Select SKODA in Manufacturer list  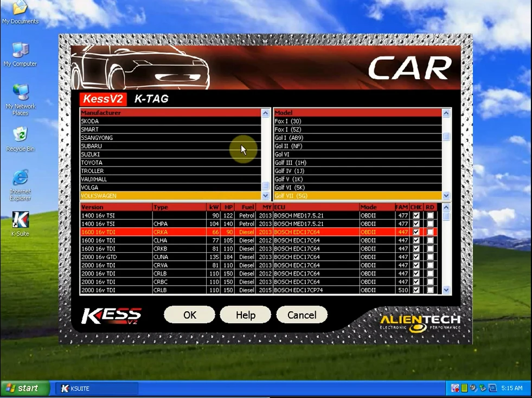[170, 121]
